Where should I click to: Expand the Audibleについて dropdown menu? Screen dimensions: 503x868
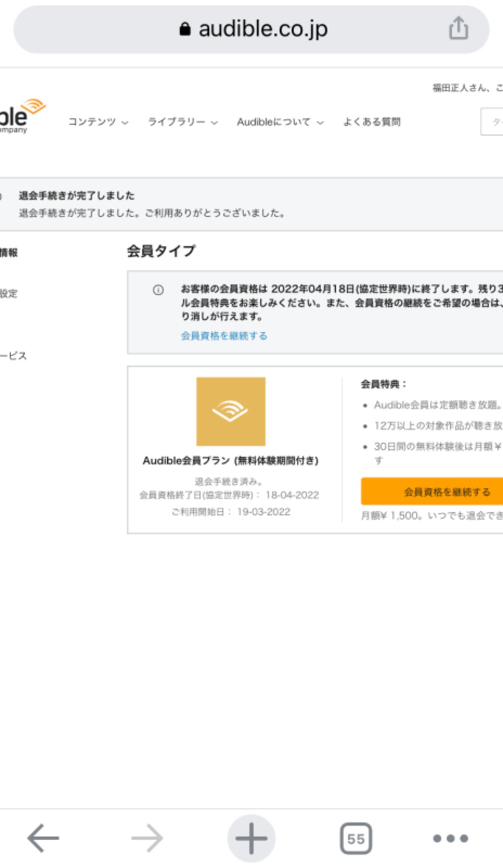click(280, 122)
